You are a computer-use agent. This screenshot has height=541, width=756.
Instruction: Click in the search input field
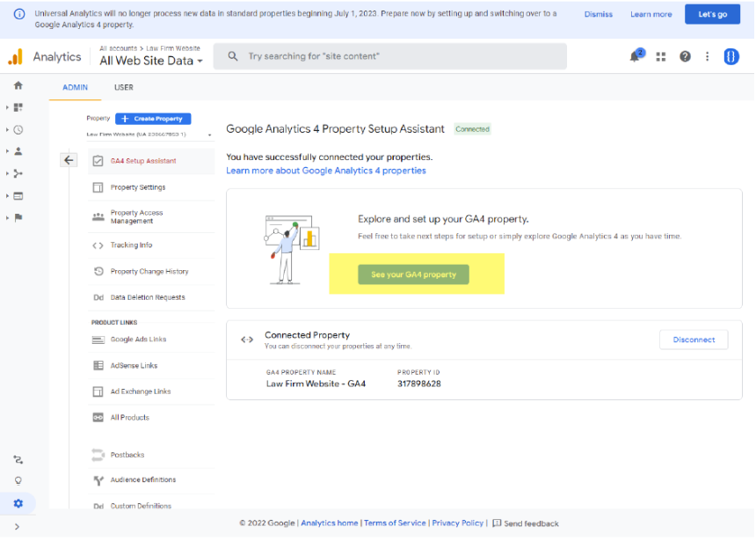pyautogui.click(x=390, y=56)
